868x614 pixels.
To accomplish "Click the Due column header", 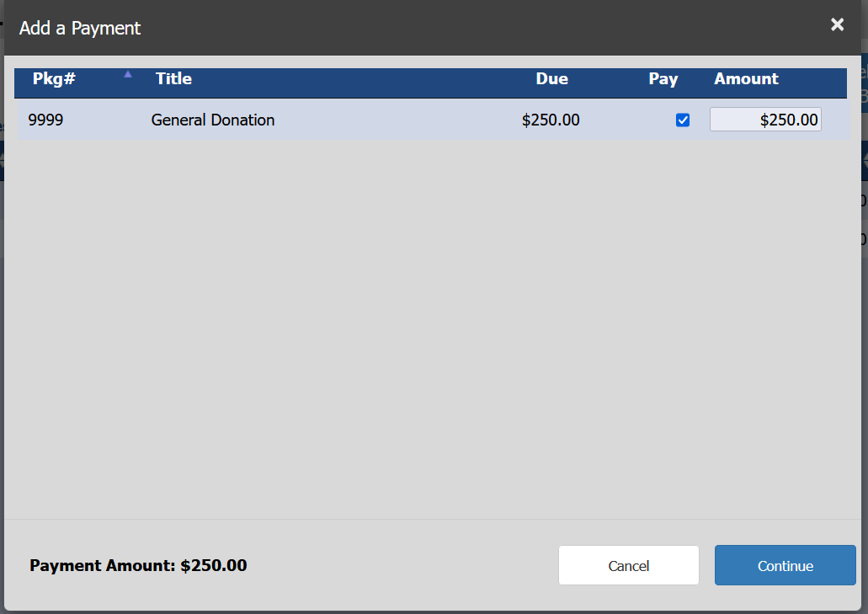I will 551,79.
